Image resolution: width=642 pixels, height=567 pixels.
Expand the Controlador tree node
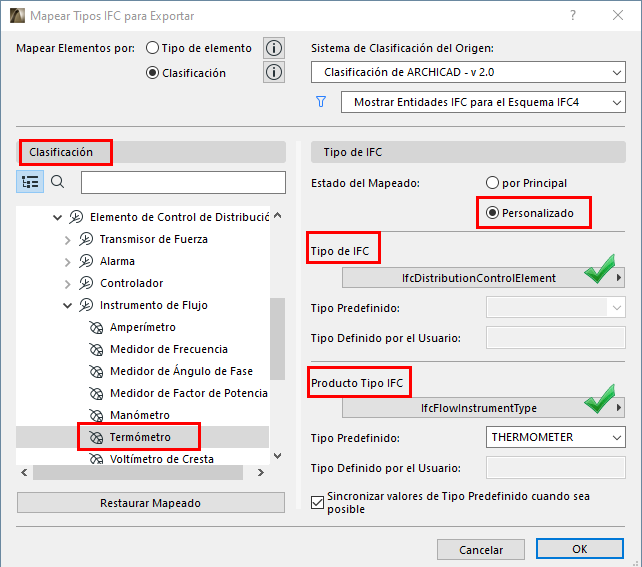(68, 284)
